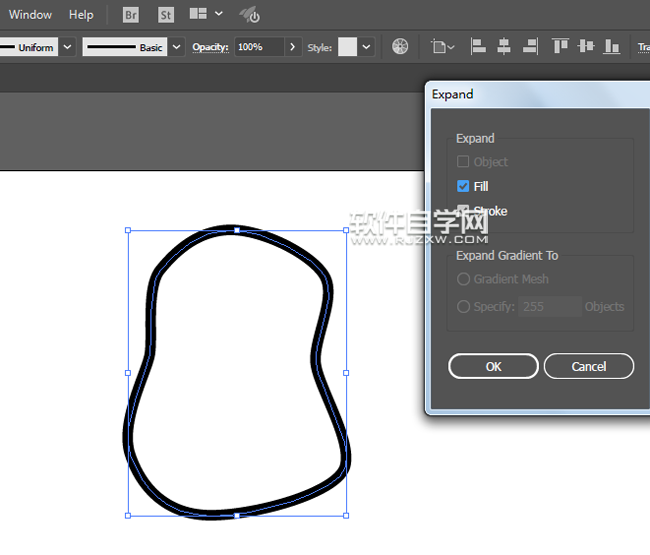This screenshot has height=555, width=650.
Task: Click the Recolor Artwork wheel icon
Action: [x=400, y=47]
